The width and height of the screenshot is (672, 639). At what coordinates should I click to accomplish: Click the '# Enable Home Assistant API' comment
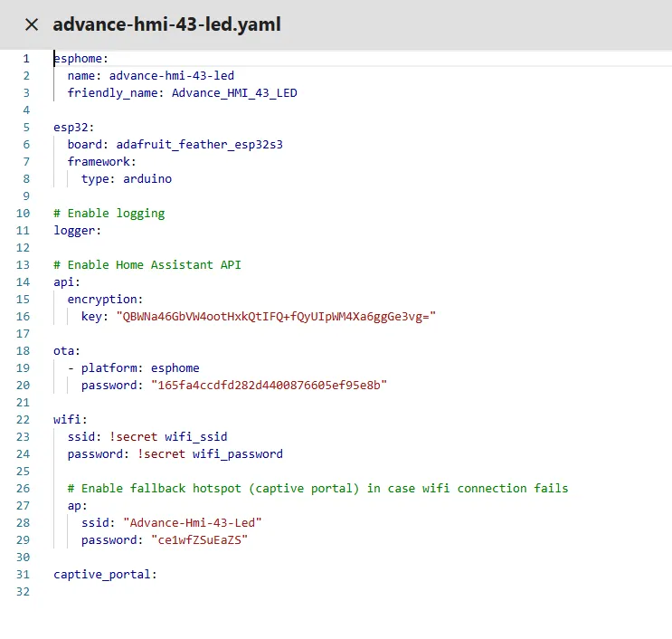(x=147, y=265)
